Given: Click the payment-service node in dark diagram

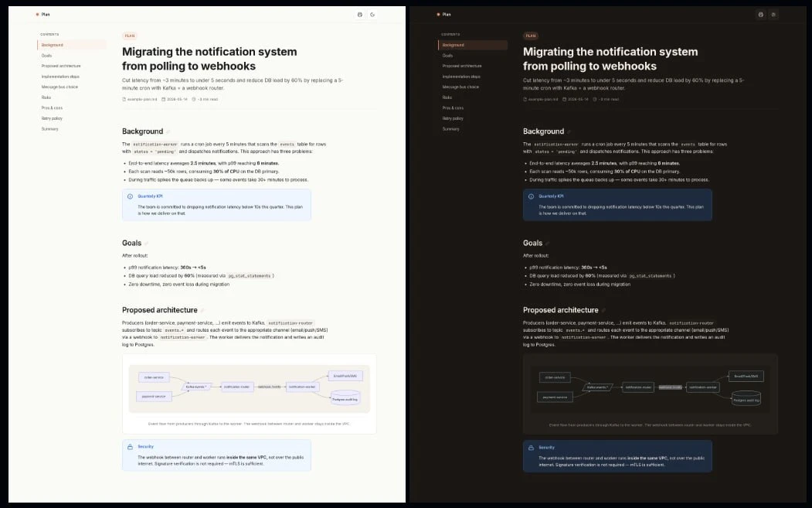Looking at the screenshot, I should coord(555,397).
